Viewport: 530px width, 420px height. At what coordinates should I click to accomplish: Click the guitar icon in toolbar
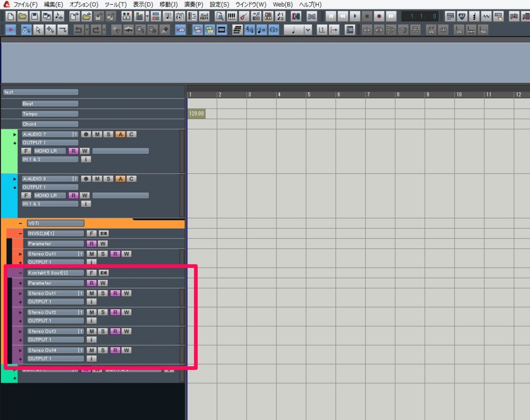[244, 17]
